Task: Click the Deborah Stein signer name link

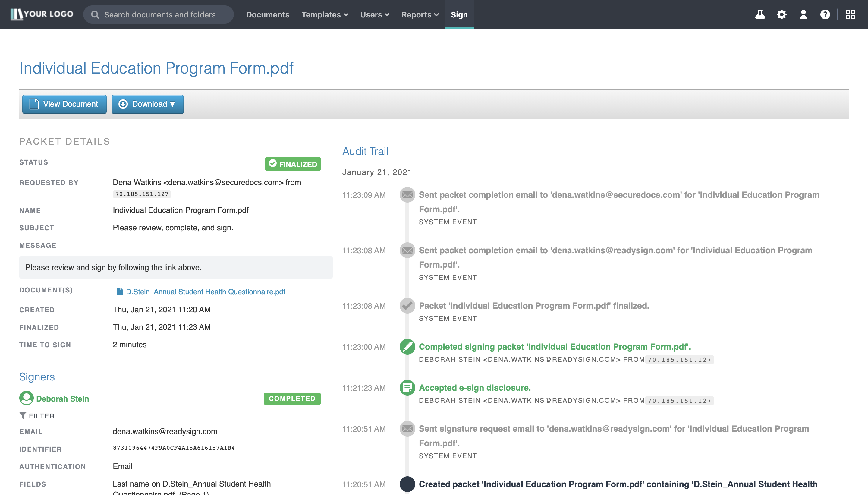Action: (62, 399)
